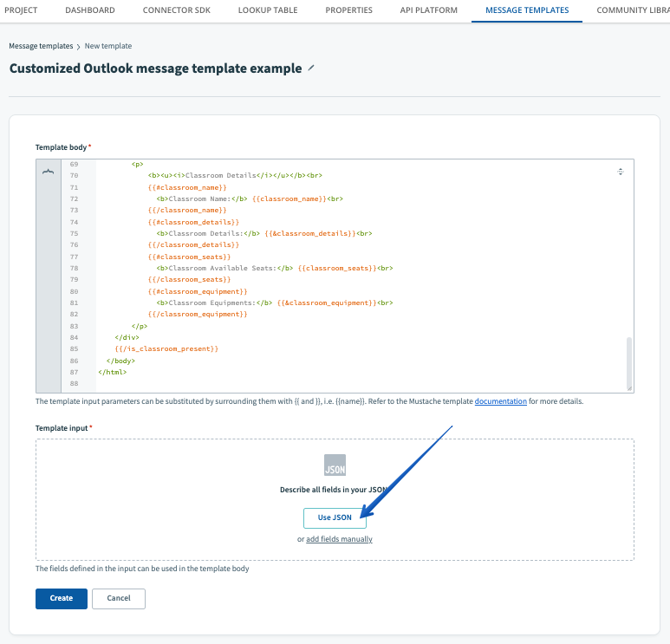Click {{/is_classroom_present}} on line 85
Viewport: 670px width, 644px height.
[x=166, y=348]
